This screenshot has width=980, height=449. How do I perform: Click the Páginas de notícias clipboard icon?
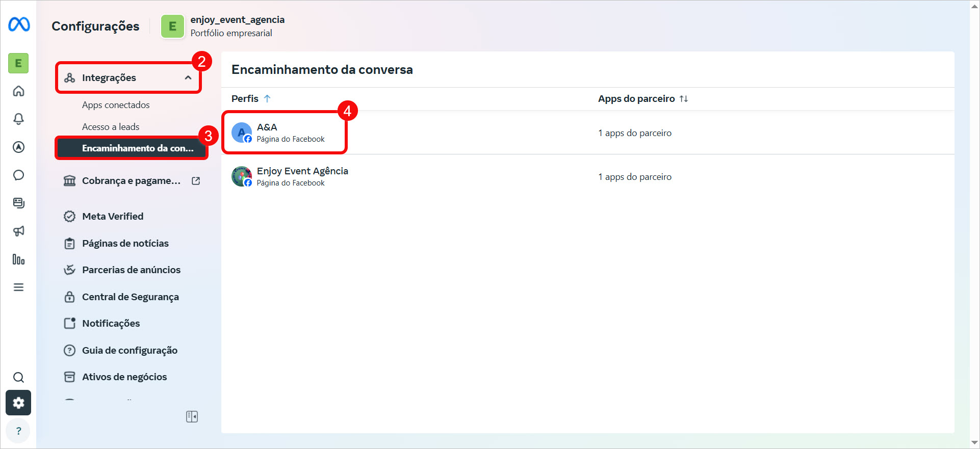pos(70,244)
